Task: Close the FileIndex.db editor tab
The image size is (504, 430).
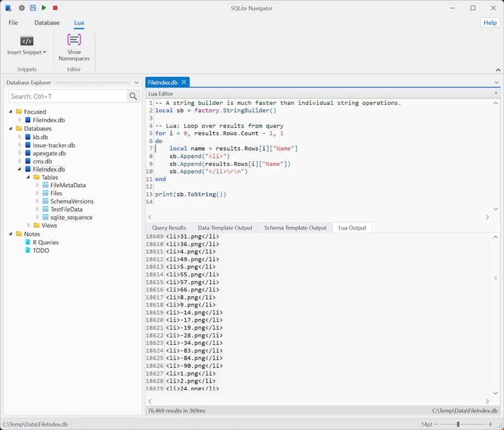Action: (x=184, y=82)
